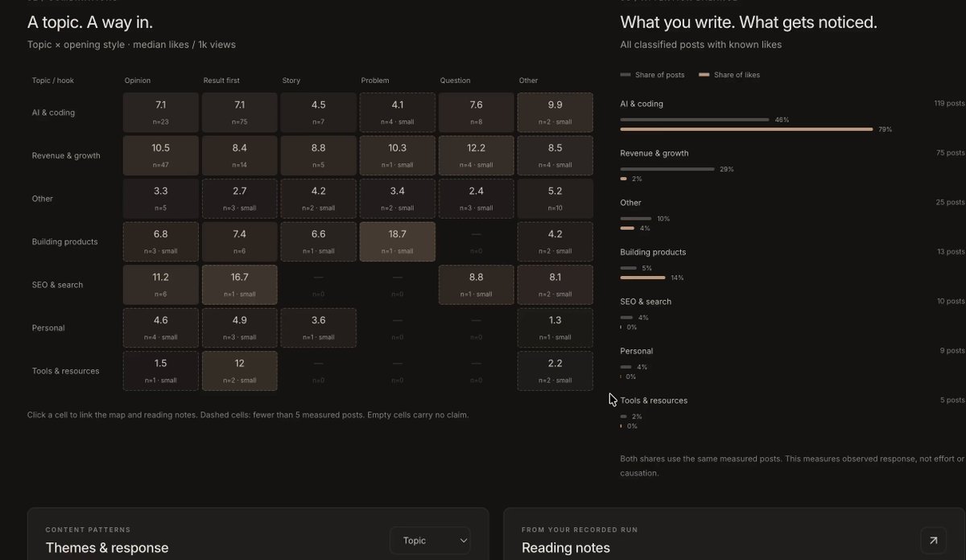Select the Building products Problem cell showing 18.7
Screen dimensions: 966x560
click(398, 241)
